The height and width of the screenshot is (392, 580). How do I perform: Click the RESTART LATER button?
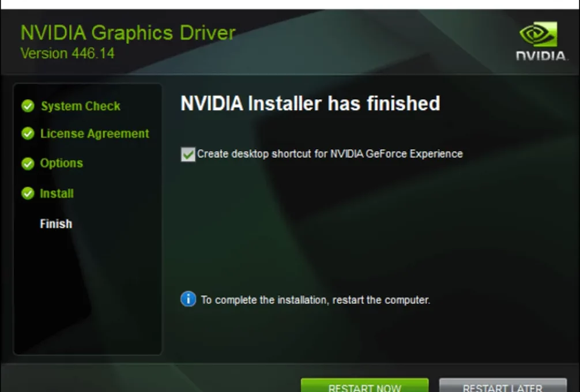click(x=503, y=385)
